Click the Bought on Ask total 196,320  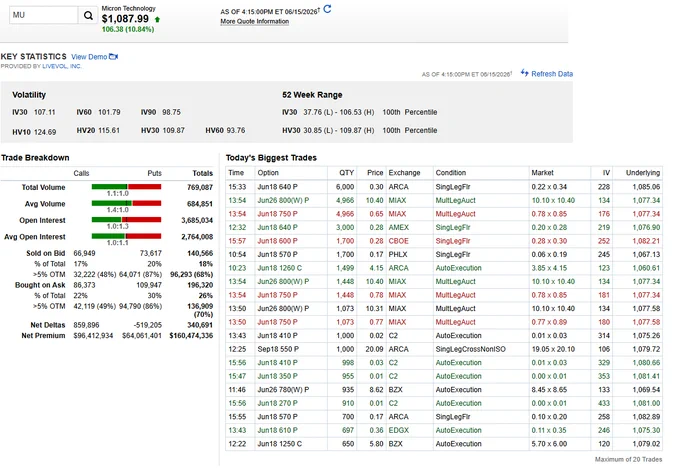(200, 285)
